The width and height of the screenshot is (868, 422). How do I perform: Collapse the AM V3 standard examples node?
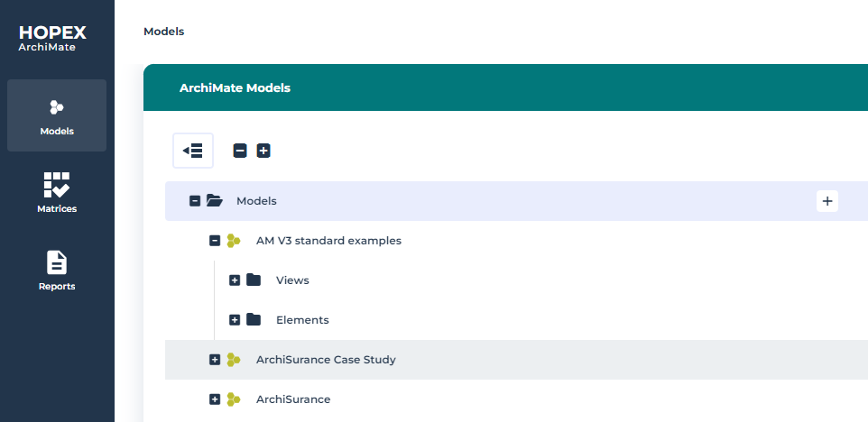point(215,241)
